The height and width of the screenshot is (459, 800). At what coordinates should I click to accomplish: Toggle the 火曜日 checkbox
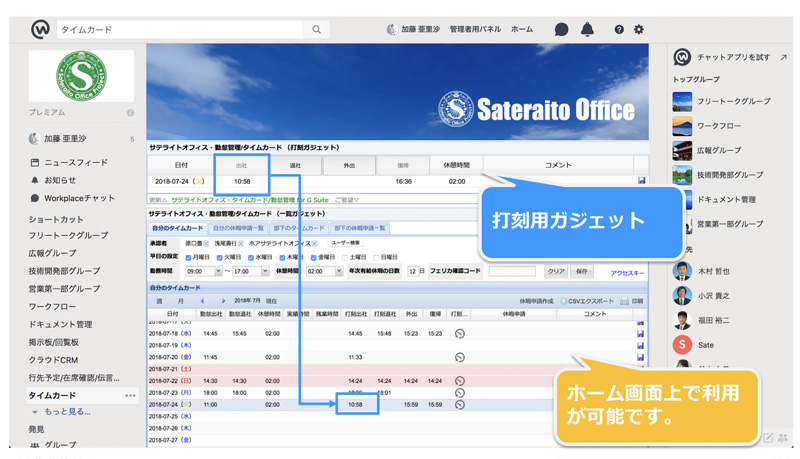(x=219, y=258)
